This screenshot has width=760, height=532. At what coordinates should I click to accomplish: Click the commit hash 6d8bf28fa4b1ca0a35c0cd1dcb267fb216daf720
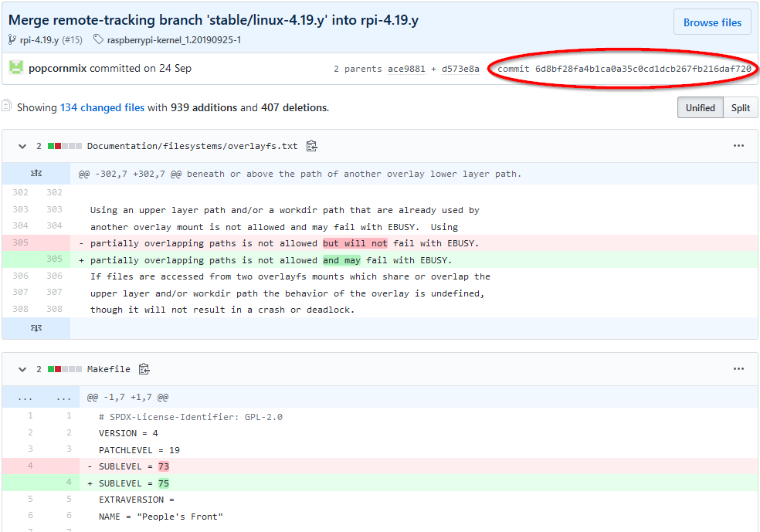tap(643, 69)
